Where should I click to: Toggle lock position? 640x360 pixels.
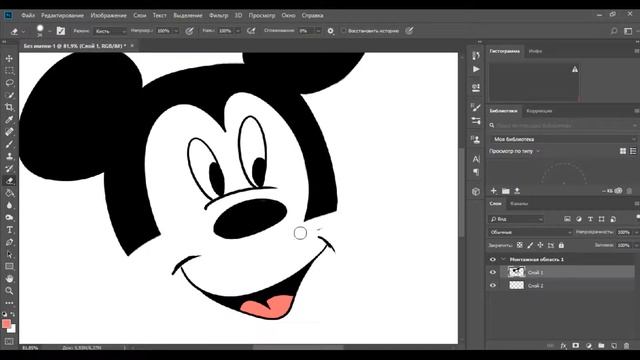pos(540,245)
